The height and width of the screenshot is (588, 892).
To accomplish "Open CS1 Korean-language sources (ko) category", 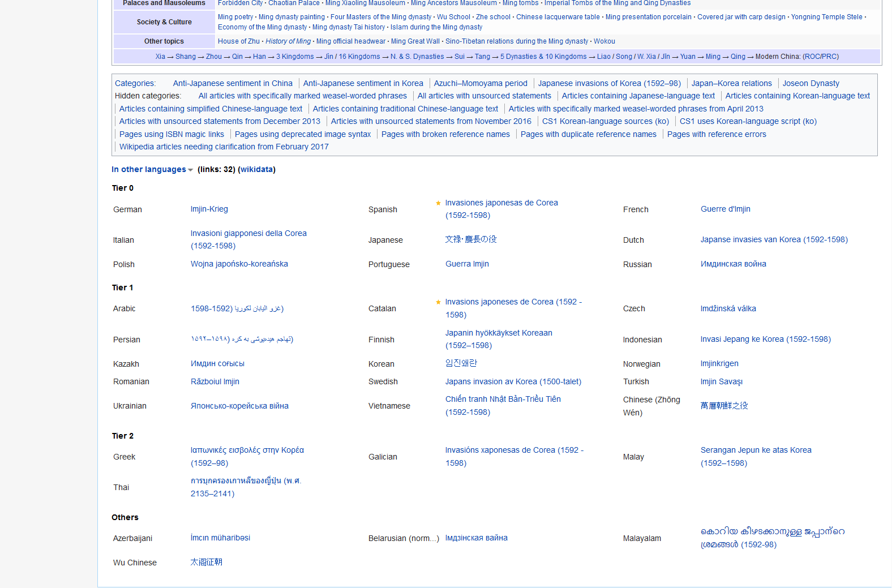I will 606,121.
